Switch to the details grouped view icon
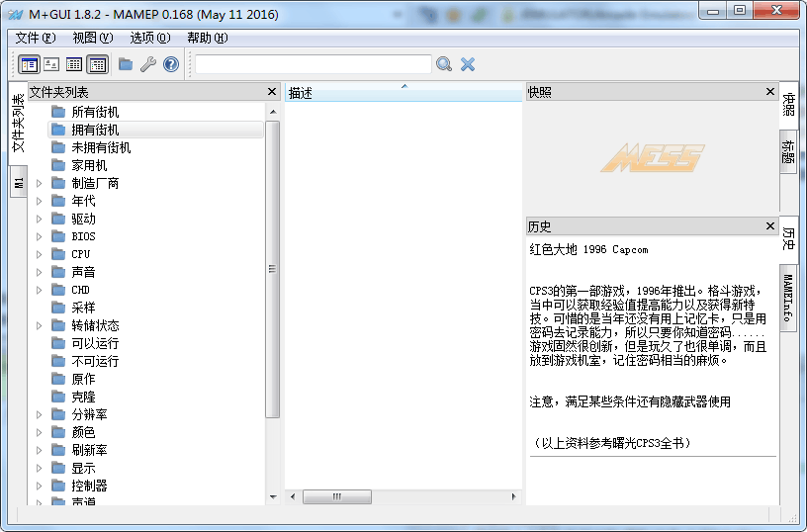This screenshot has height=532, width=807. click(x=97, y=65)
